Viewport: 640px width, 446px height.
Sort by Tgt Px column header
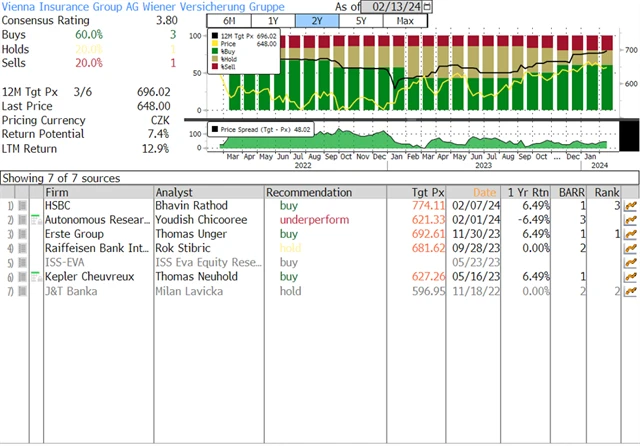428,192
